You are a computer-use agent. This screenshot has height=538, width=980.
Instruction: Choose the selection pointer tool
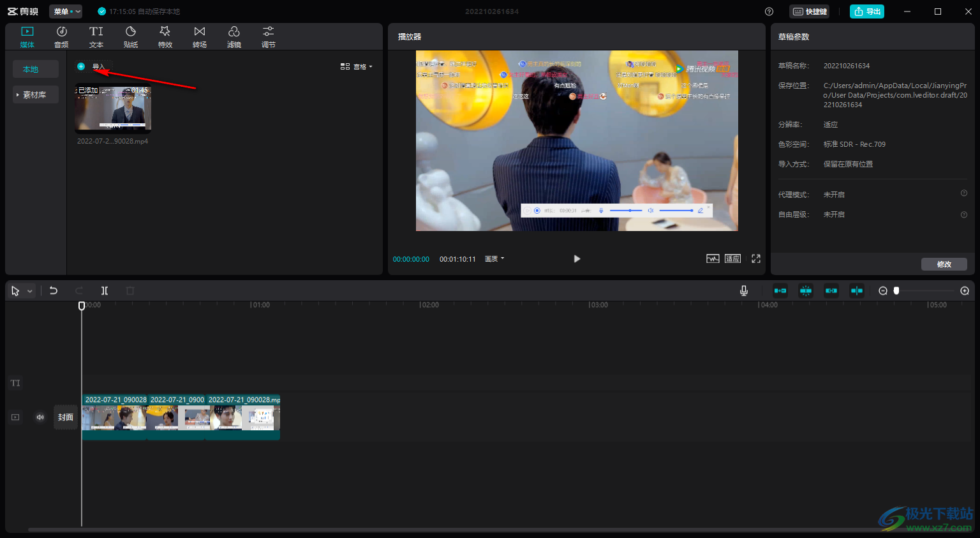[15, 290]
